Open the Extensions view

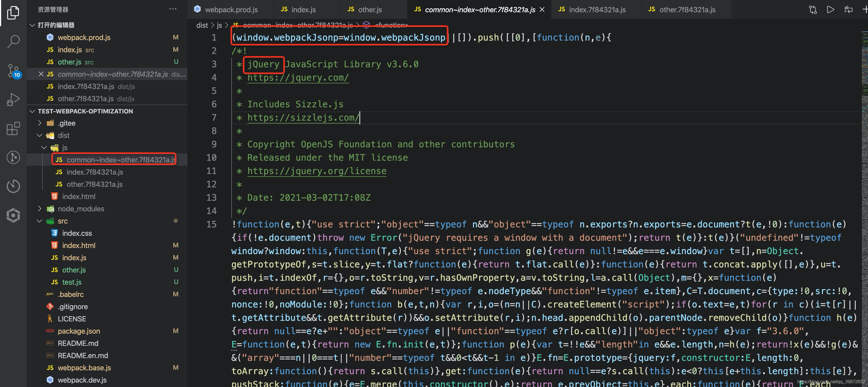click(x=13, y=128)
